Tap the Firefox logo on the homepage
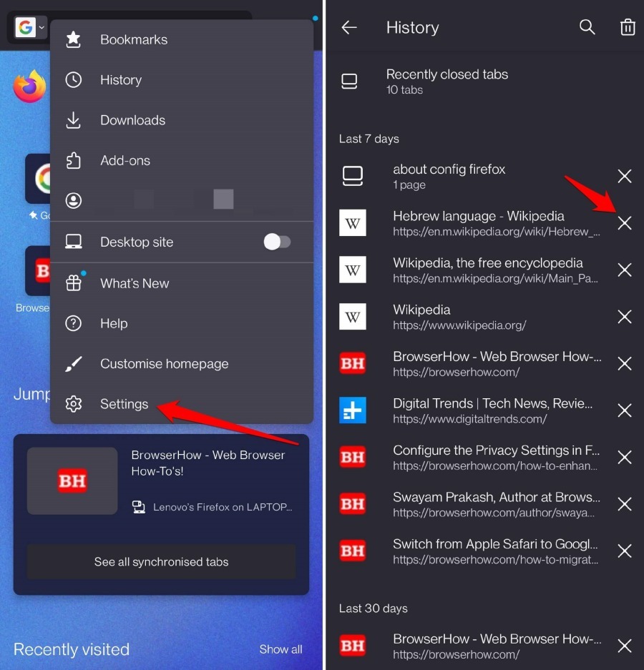This screenshot has height=670, width=644. click(x=29, y=86)
